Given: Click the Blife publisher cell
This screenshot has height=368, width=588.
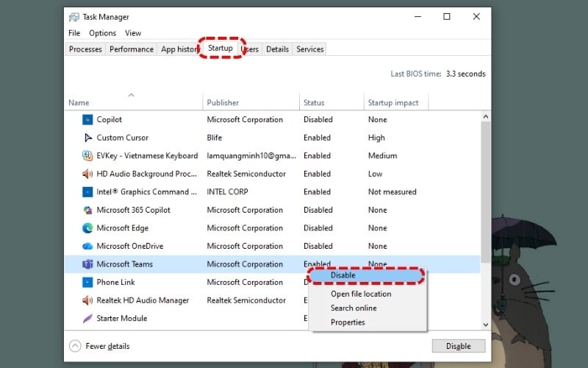Looking at the screenshot, I should point(215,138).
